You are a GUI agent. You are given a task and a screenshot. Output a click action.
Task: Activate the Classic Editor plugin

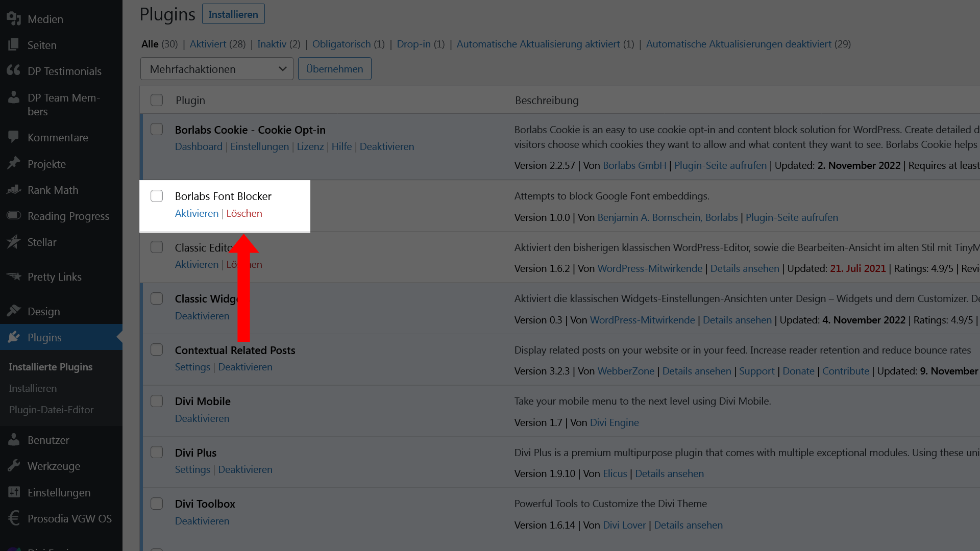click(x=197, y=264)
